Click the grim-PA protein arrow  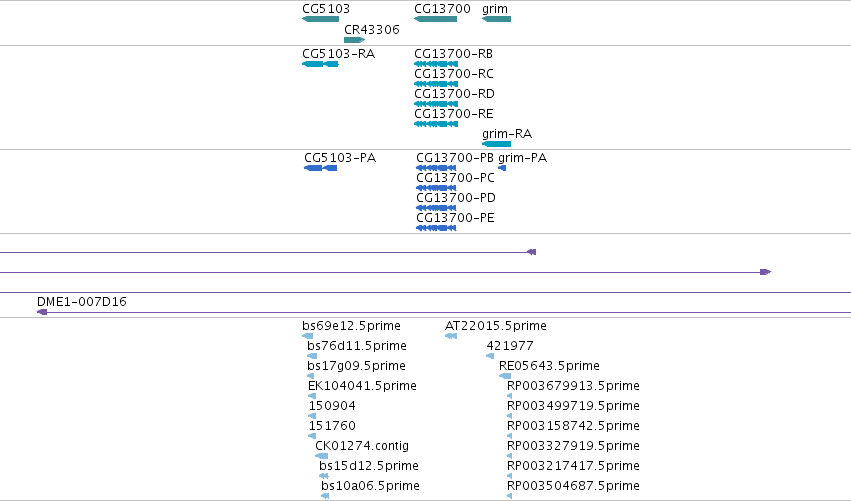(x=502, y=168)
